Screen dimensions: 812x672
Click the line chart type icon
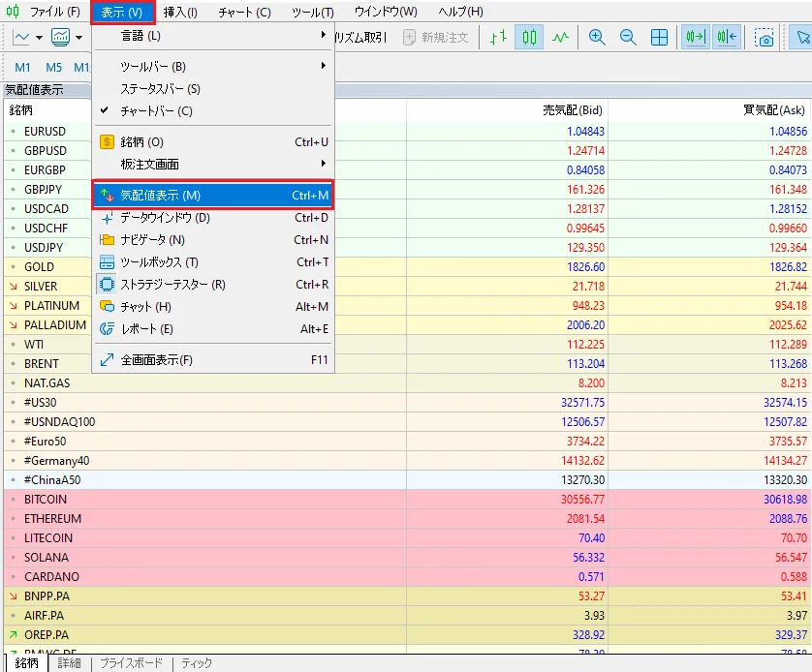[21, 37]
